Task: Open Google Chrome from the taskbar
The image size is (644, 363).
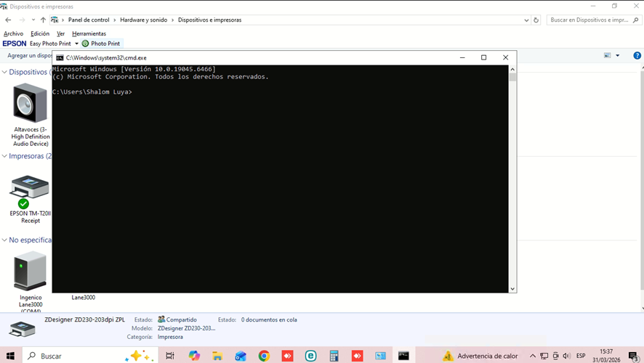Action: [x=264, y=356]
